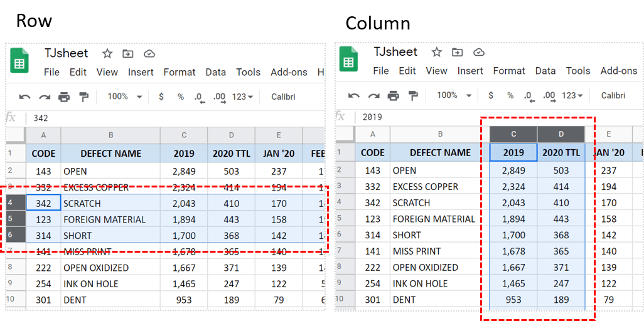644x321 pixels.
Task: Open the Insert menu in the left window
Action: (x=141, y=72)
